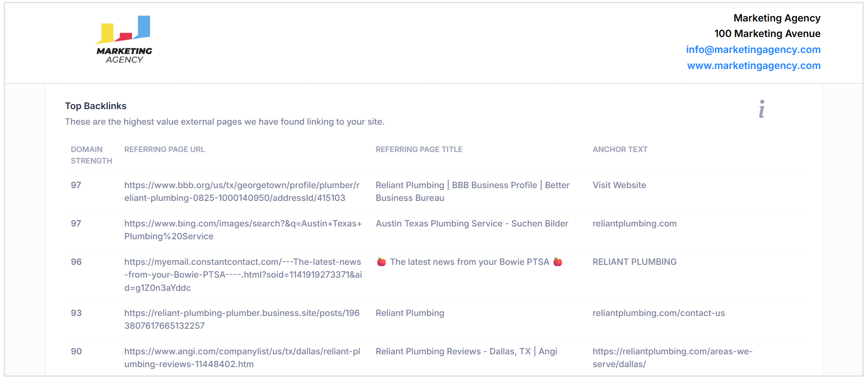The width and height of the screenshot is (868, 379).
Task: Click the 'Reliant Plumbing' title in the 93 row
Action: click(410, 313)
